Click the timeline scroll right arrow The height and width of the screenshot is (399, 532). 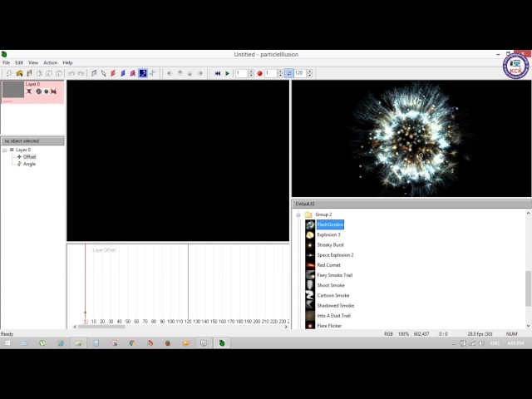(286, 327)
